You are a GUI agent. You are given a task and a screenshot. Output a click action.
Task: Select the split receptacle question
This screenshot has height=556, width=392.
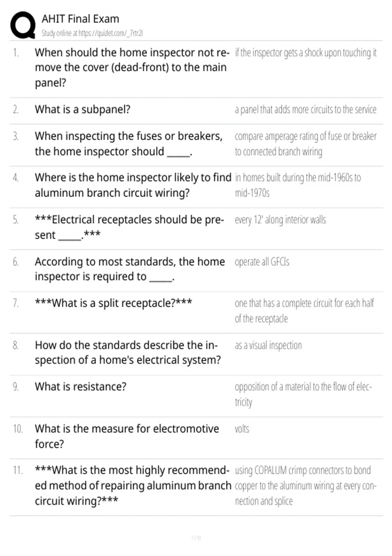(113, 303)
